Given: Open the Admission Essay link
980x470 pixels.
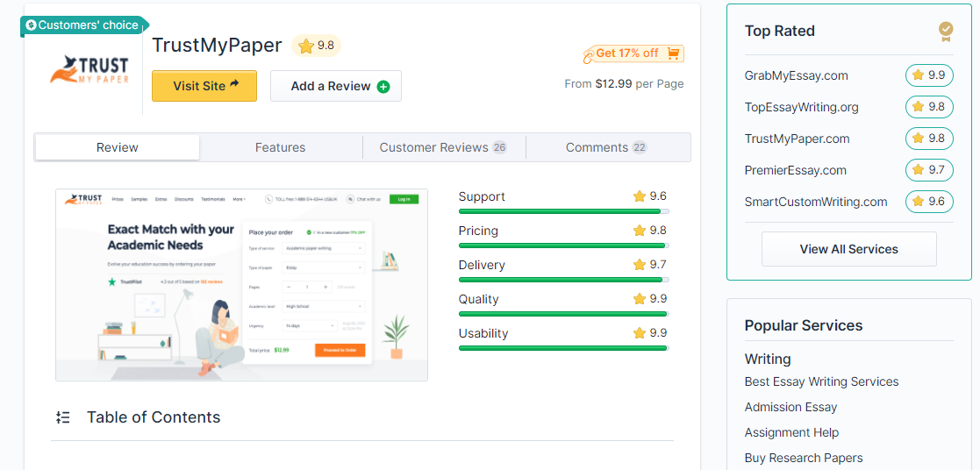Looking at the screenshot, I should click(x=790, y=408).
